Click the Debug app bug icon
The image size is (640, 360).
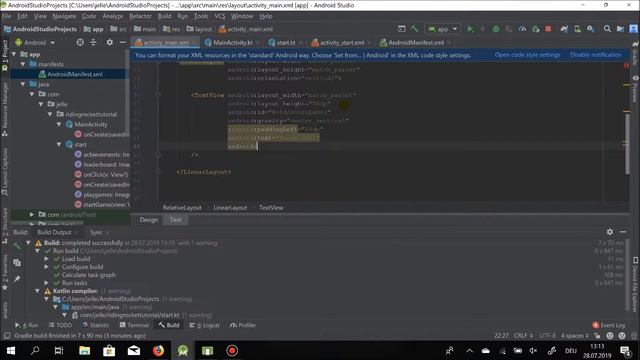(x=496, y=29)
